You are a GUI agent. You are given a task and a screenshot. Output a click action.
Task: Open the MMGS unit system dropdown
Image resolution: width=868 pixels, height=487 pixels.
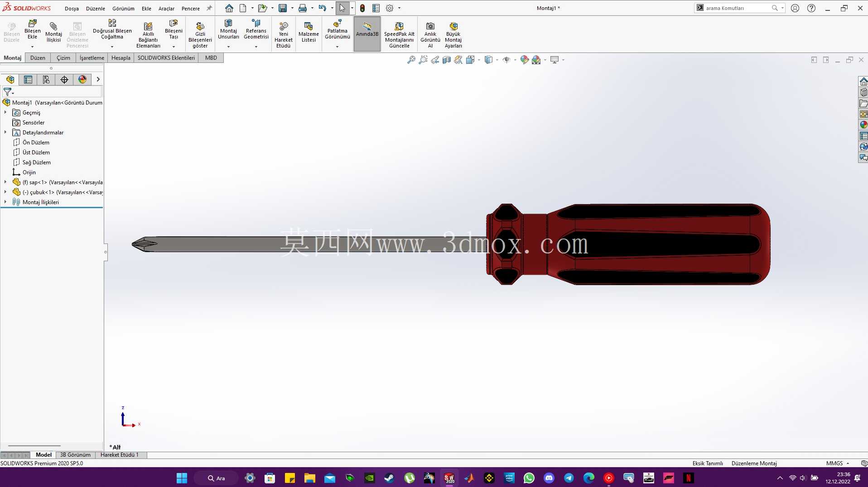[838, 463]
